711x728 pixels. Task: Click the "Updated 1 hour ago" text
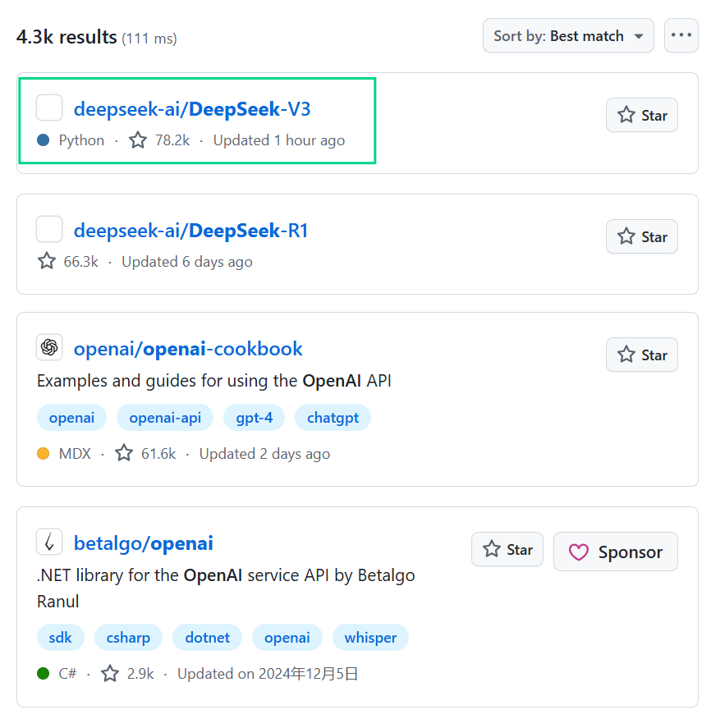coord(279,140)
